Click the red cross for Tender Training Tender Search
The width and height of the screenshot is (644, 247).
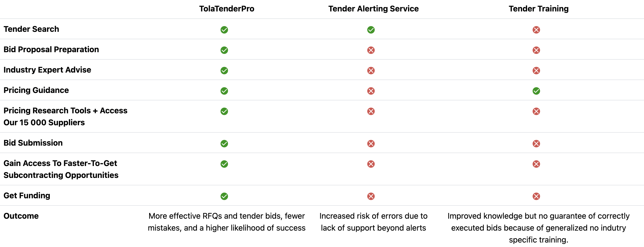(x=536, y=30)
